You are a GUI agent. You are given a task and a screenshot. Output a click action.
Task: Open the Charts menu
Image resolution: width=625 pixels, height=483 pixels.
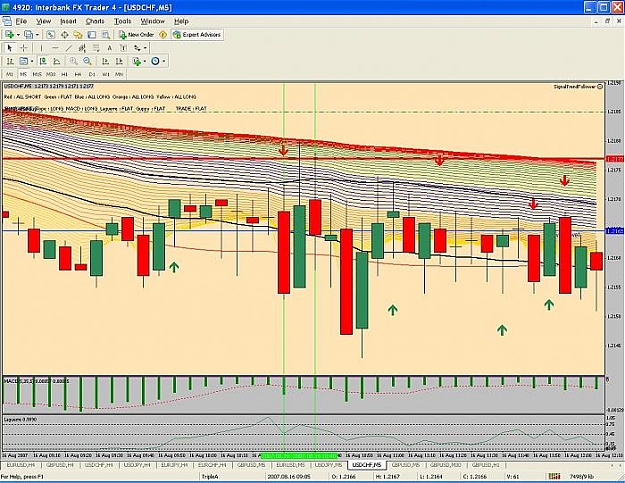(x=95, y=21)
